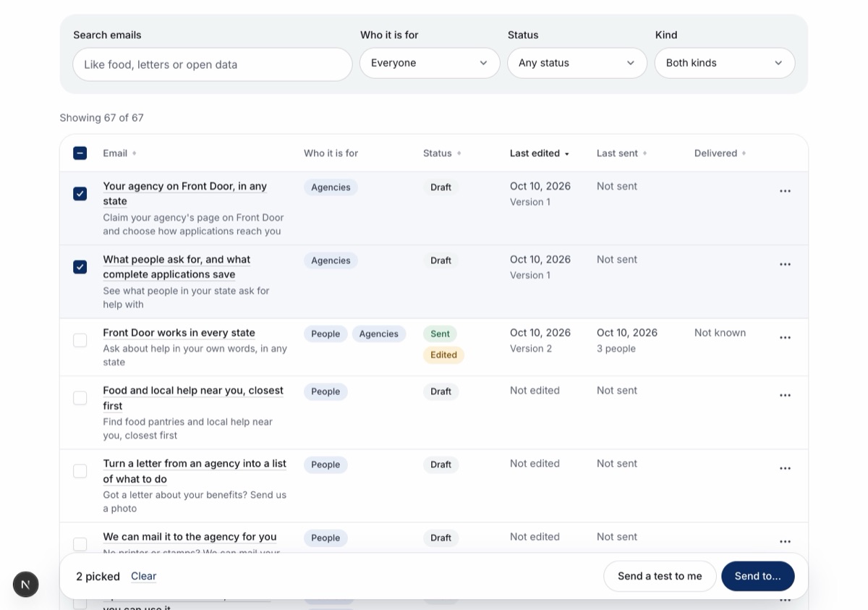Sort by the Email column header
Image resolution: width=868 pixels, height=610 pixels.
click(119, 153)
